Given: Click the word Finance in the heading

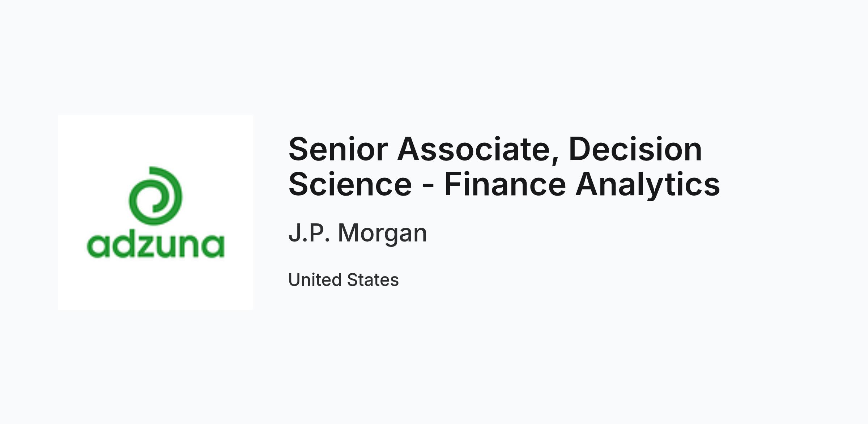Looking at the screenshot, I should pos(505,184).
